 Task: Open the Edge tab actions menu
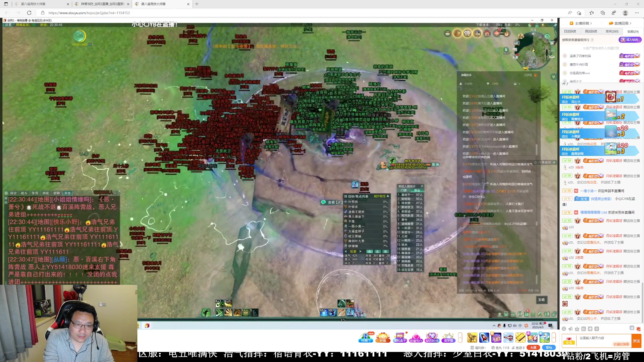(6, 4)
